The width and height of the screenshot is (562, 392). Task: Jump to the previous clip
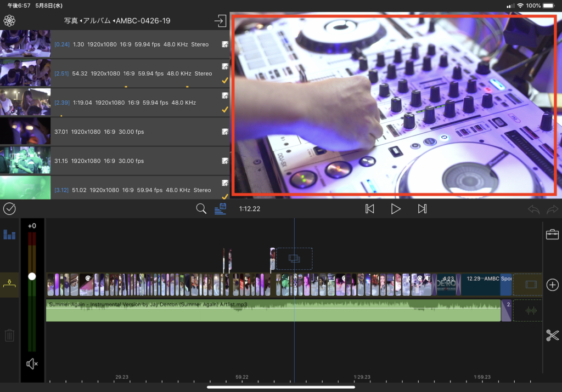pos(370,209)
